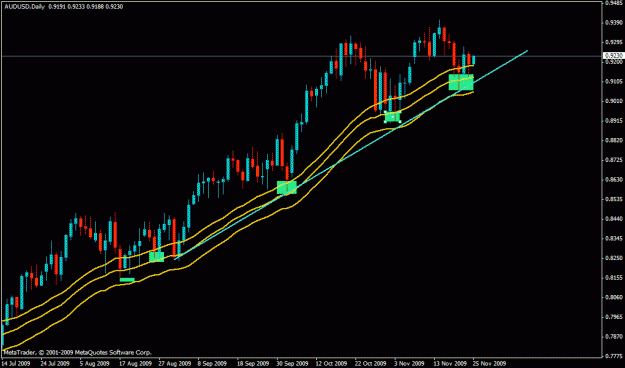Click the 0.8440 price axis label
Image resolution: width=625 pixels, height=368 pixels.
(613, 219)
